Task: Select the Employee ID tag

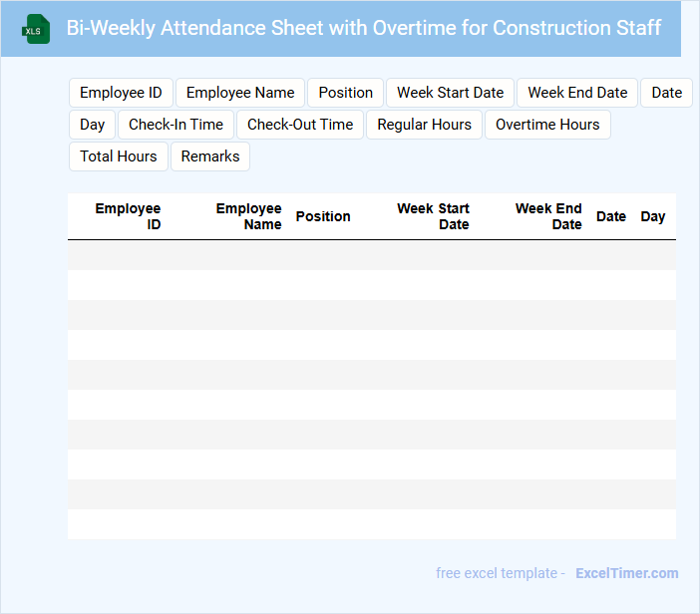Action: click(121, 93)
